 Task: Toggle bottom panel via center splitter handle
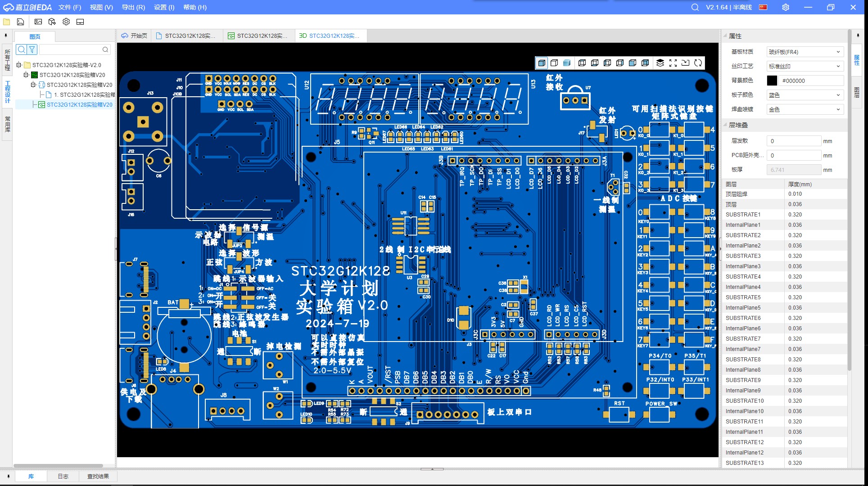pyautogui.click(x=432, y=469)
